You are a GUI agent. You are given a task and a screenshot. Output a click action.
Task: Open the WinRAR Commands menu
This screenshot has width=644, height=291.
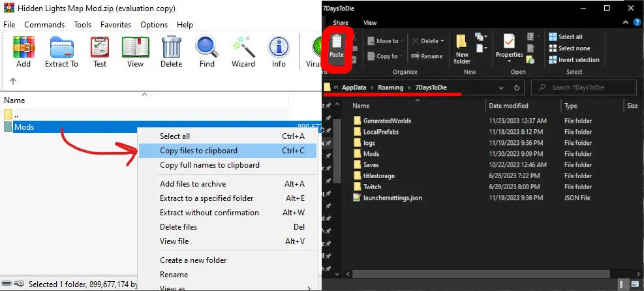[x=44, y=25]
